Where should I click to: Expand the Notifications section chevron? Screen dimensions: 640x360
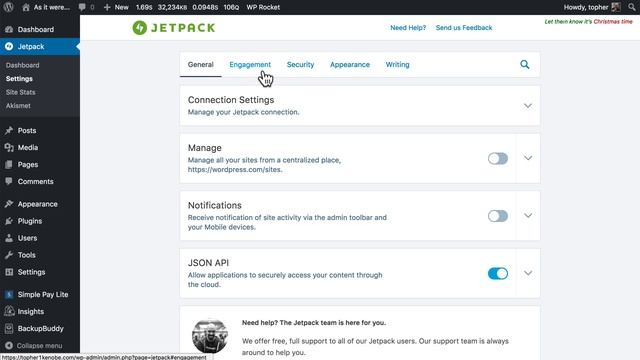click(528, 216)
